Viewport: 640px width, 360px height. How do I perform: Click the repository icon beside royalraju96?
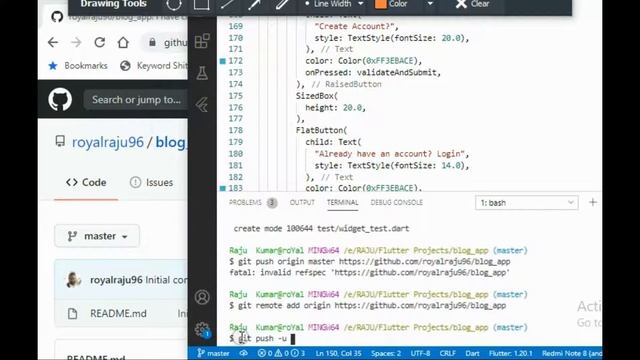pyautogui.click(x=60, y=141)
